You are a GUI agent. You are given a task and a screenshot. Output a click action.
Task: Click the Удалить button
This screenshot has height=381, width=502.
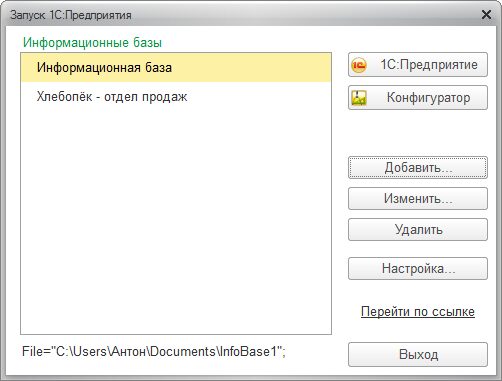click(418, 229)
